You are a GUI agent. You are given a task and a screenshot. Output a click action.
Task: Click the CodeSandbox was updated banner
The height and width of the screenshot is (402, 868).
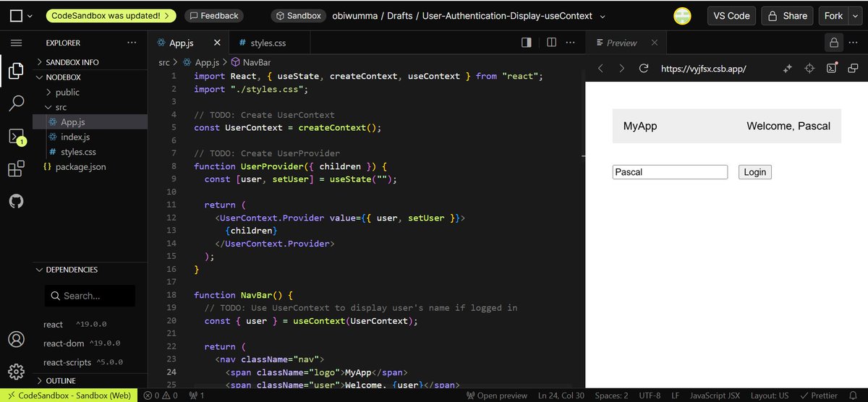pyautogui.click(x=111, y=15)
